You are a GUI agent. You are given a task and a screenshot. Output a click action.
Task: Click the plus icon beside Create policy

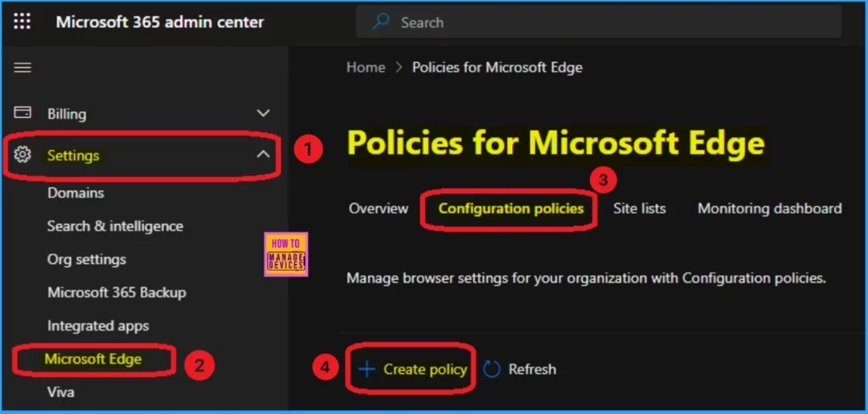click(366, 369)
